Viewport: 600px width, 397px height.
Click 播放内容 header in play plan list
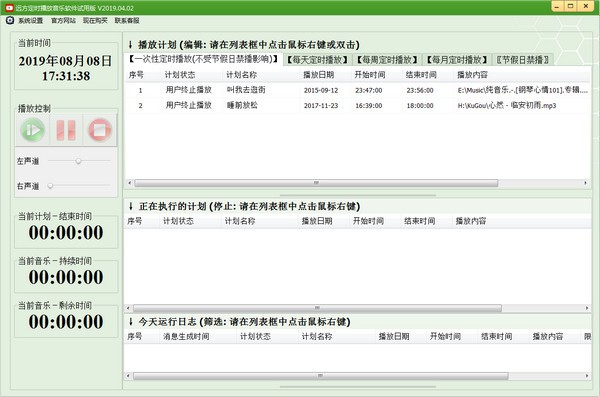pyautogui.click(x=472, y=75)
